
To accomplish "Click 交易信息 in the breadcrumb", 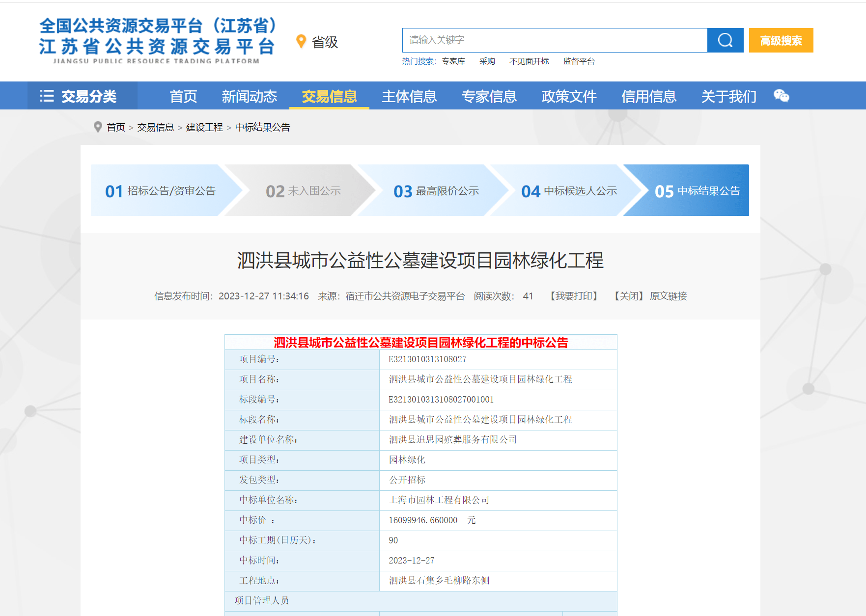I will pos(155,128).
